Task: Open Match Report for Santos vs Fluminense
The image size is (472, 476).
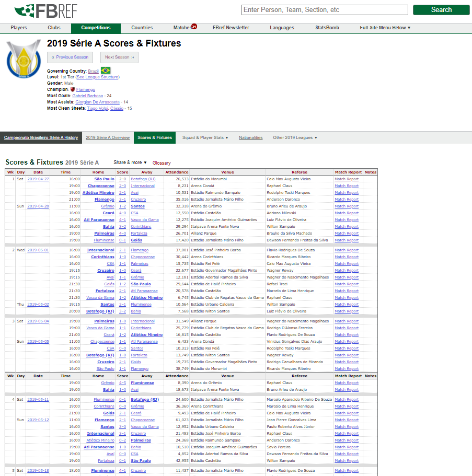Action: pyautogui.click(x=347, y=305)
